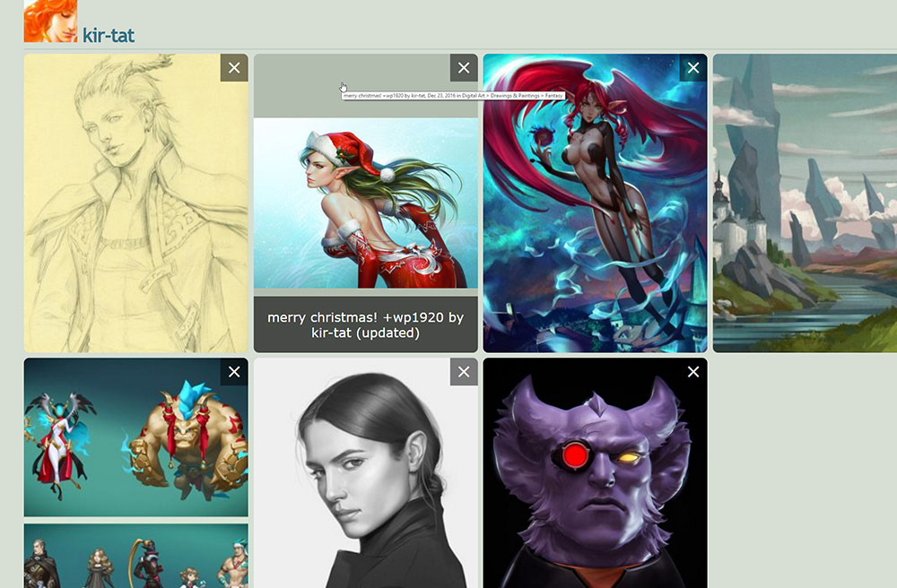Open the Santa hat elf girl artwork
This screenshot has height=588, width=897.
point(366,203)
